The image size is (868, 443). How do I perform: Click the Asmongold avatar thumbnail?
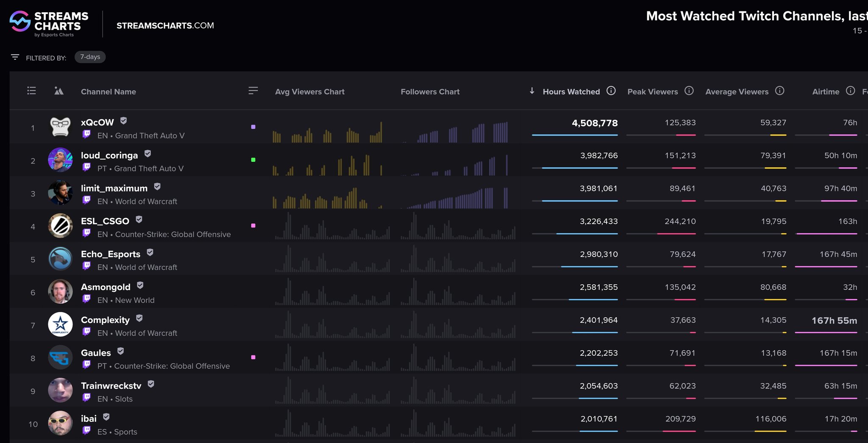[x=60, y=291]
